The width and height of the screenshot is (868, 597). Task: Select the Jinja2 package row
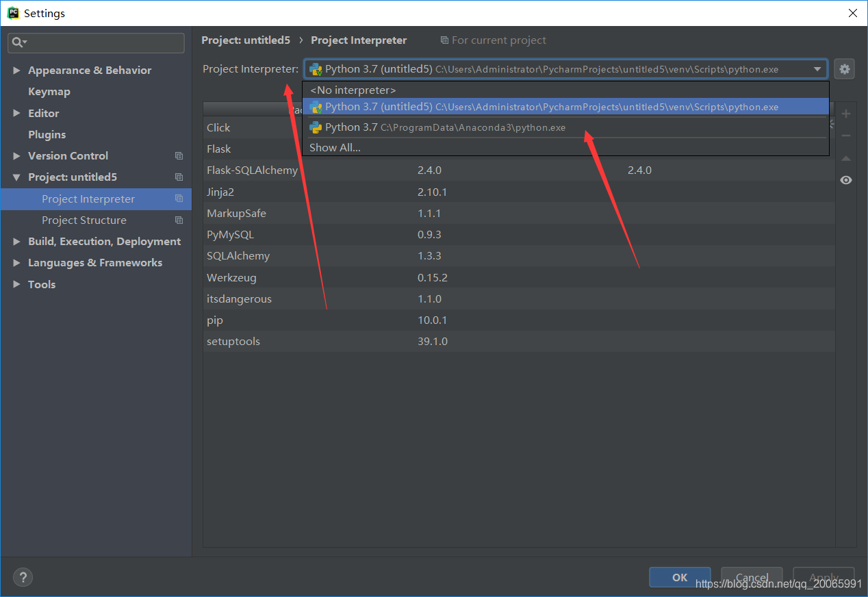519,192
